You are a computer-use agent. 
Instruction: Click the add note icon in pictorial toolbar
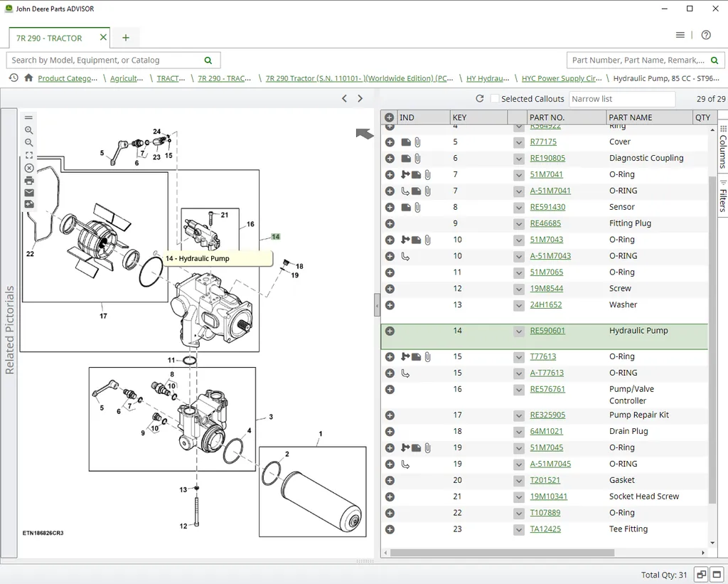(x=28, y=204)
